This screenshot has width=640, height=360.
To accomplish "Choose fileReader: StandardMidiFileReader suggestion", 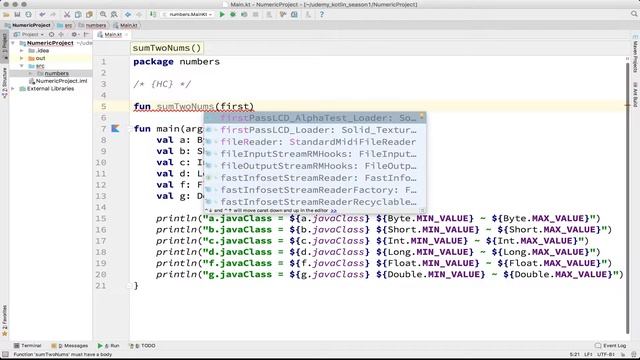I will coord(315,142).
